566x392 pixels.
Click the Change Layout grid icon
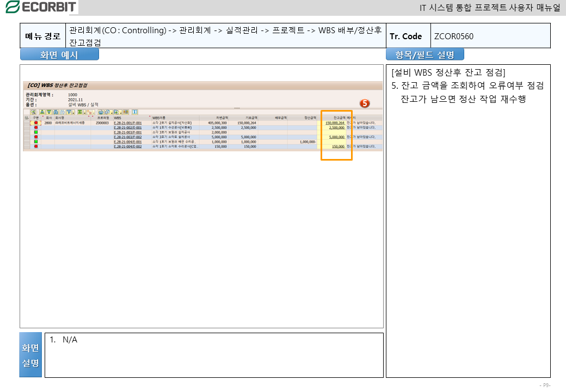click(126, 112)
